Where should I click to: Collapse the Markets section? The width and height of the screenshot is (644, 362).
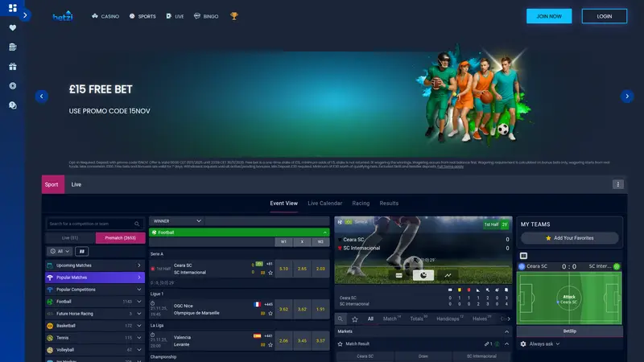pyautogui.click(x=506, y=331)
